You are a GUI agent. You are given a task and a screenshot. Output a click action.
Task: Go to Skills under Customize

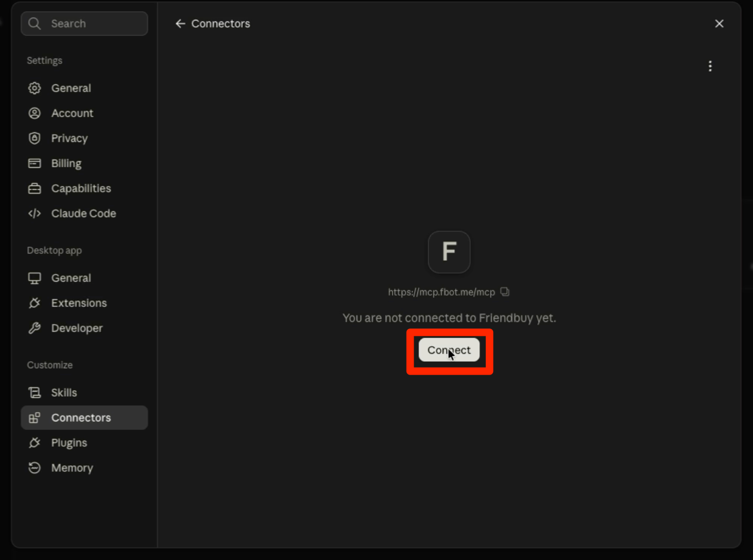(84, 393)
